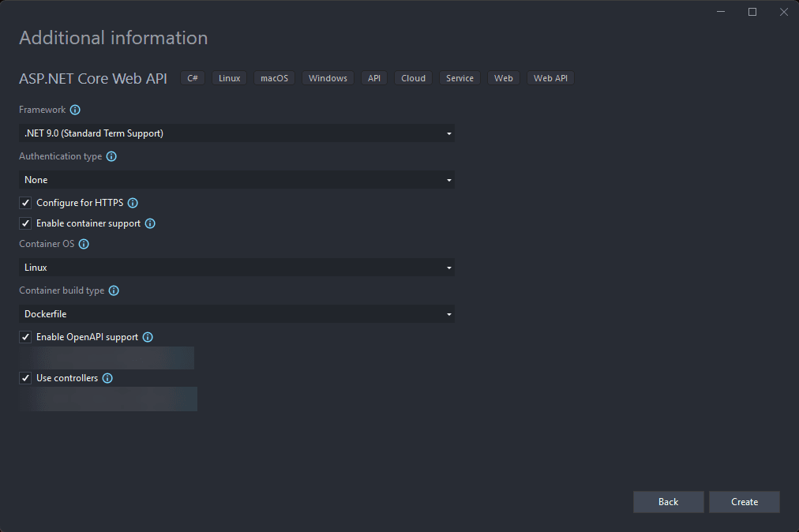
Task: Uncheck Configure for HTTPS checkbox
Action: (26, 203)
